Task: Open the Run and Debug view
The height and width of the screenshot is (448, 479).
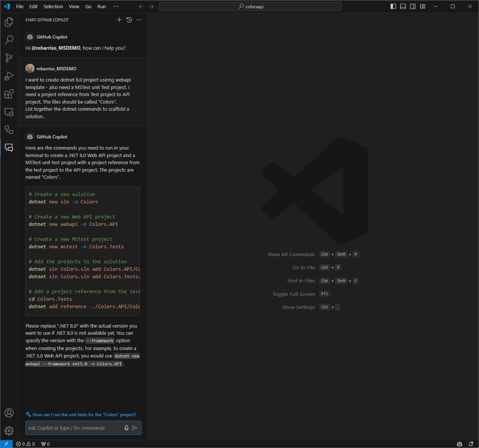Action: coord(9,76)
